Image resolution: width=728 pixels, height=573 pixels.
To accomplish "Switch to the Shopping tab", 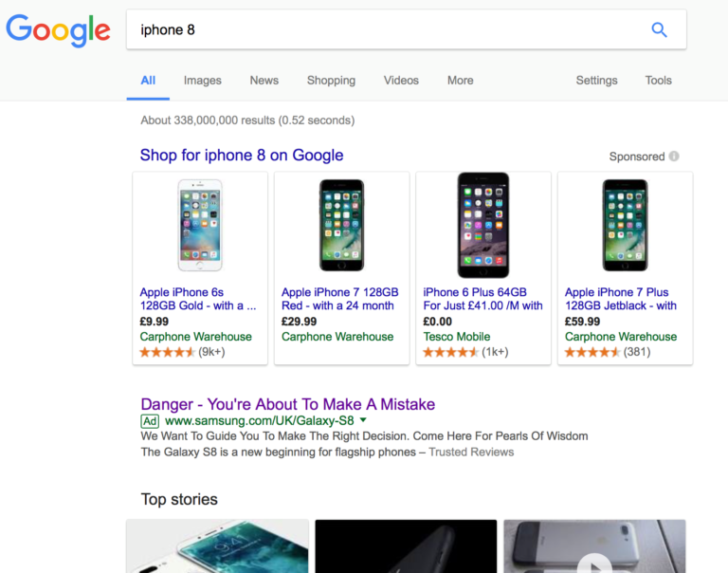I will 331,81.
